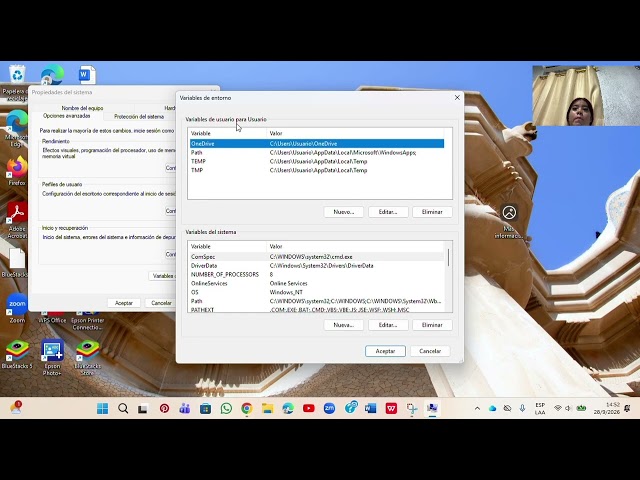The height and width of the screenshot is (480, 640).
Task: Click Aceptar in Variables de entorno
Action: (x=385, y=351)
